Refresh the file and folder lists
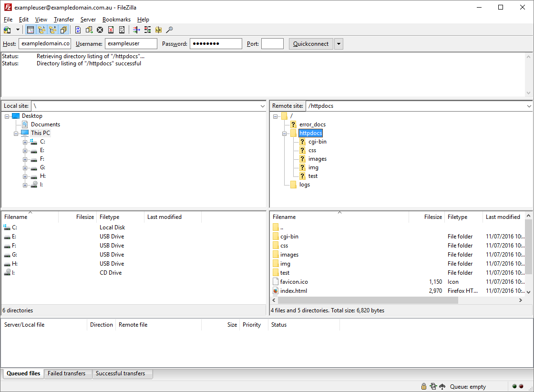The image size is (534, 392). pos(78,30)
